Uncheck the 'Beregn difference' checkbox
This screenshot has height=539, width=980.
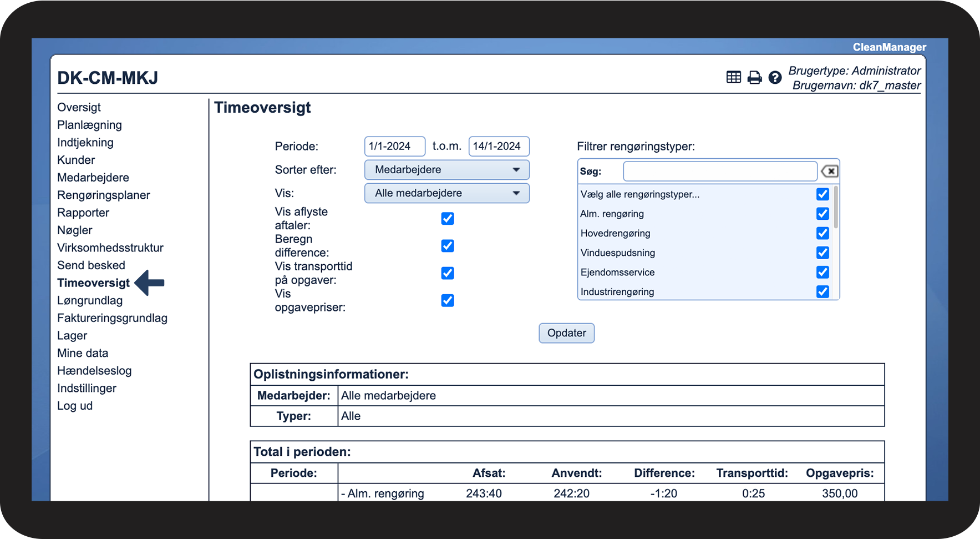pyautogui.click(x=448, y=246)
